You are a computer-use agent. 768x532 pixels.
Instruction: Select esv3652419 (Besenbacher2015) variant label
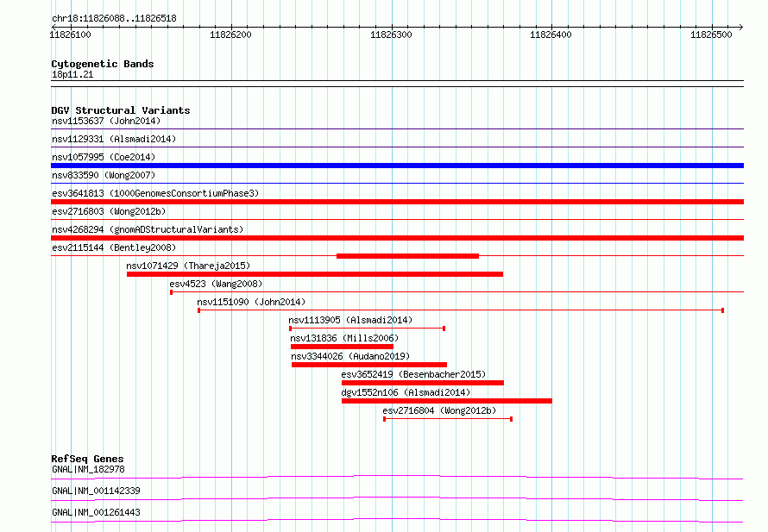pos(413,374)
